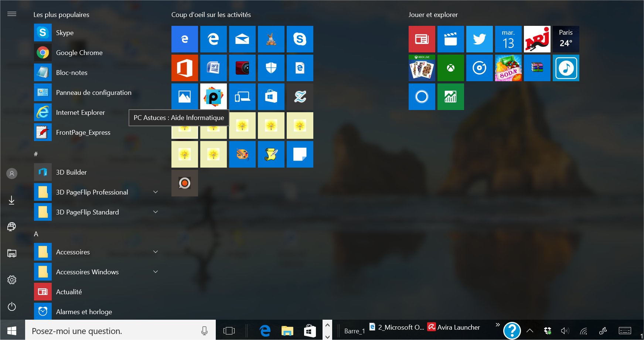Activate the Cortana microphone
Viewport: 644px width, 340px height.
point(204,331)
